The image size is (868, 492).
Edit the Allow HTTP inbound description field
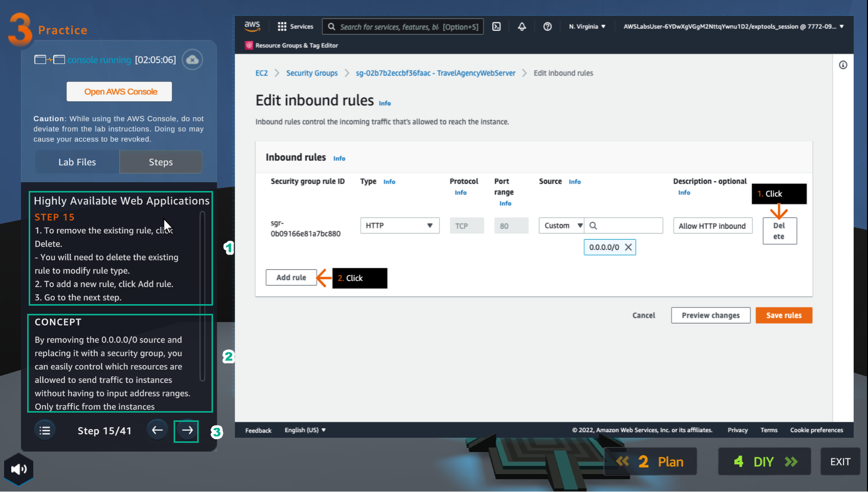pyautogui.click(x=712, y=226)
